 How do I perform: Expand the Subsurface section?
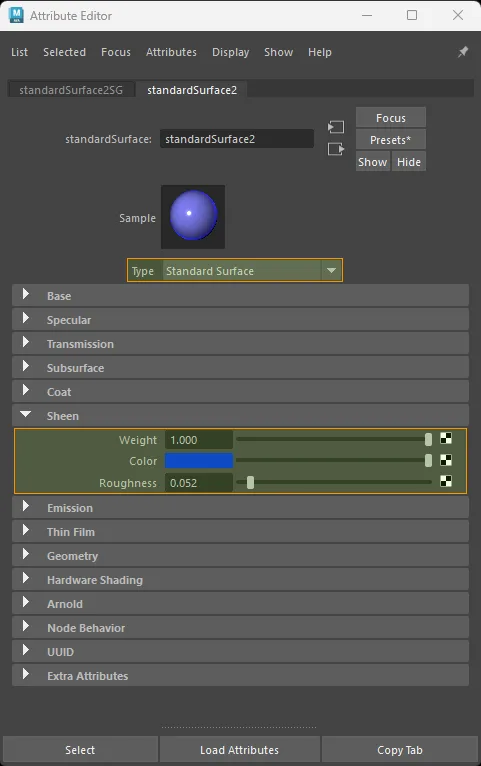point(240,367)
